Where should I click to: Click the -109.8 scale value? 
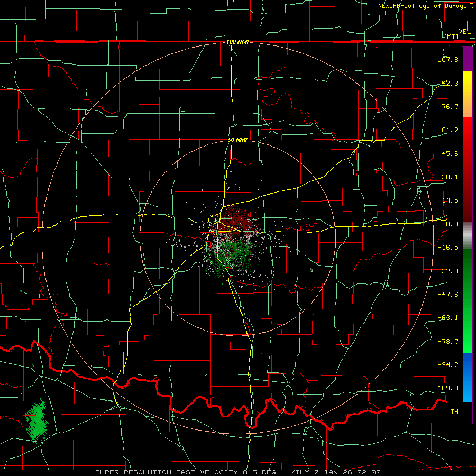[x=446, y=388]
